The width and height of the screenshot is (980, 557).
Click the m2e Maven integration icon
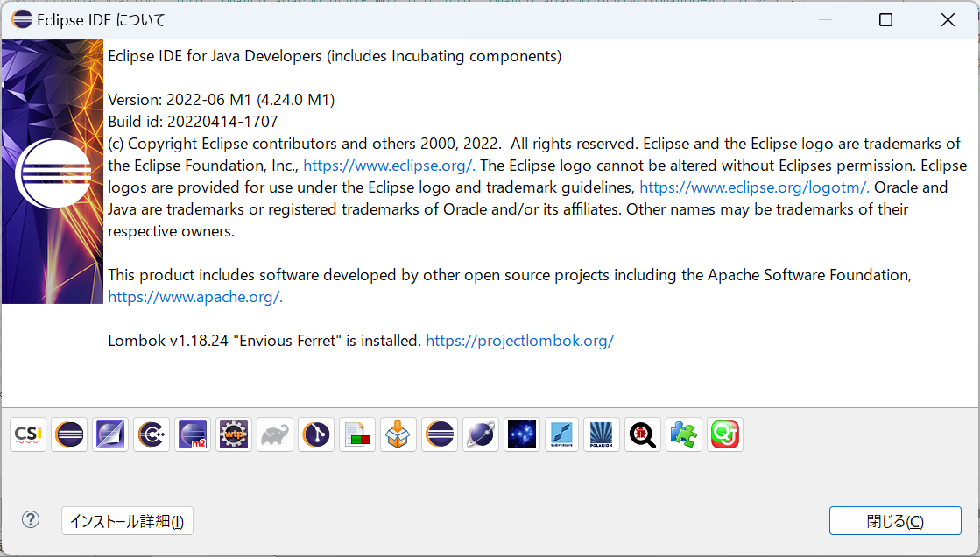pos(192,434)
